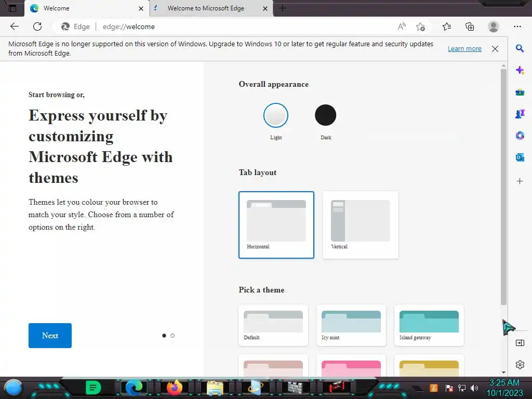The height and width of the screenshot is (399, 532).
Task: Open the green notes taskbar icon
Action: [x=94, y=388]
